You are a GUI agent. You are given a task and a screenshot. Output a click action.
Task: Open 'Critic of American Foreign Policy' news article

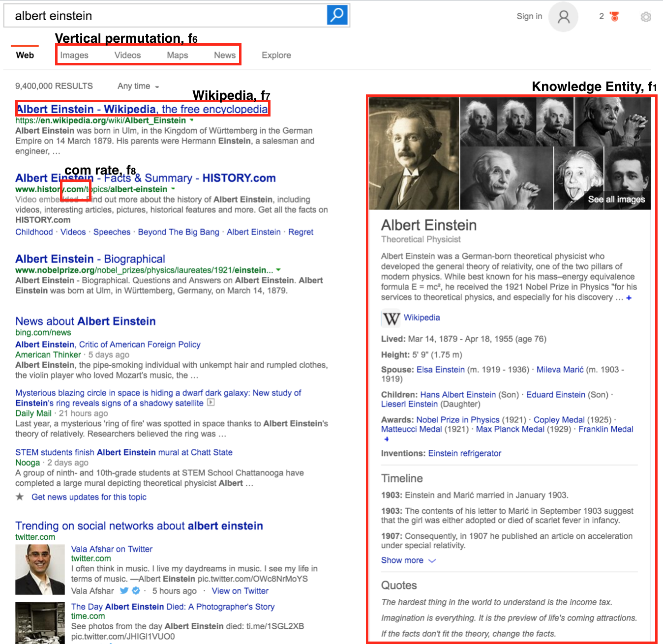click(x=108, y=345)
